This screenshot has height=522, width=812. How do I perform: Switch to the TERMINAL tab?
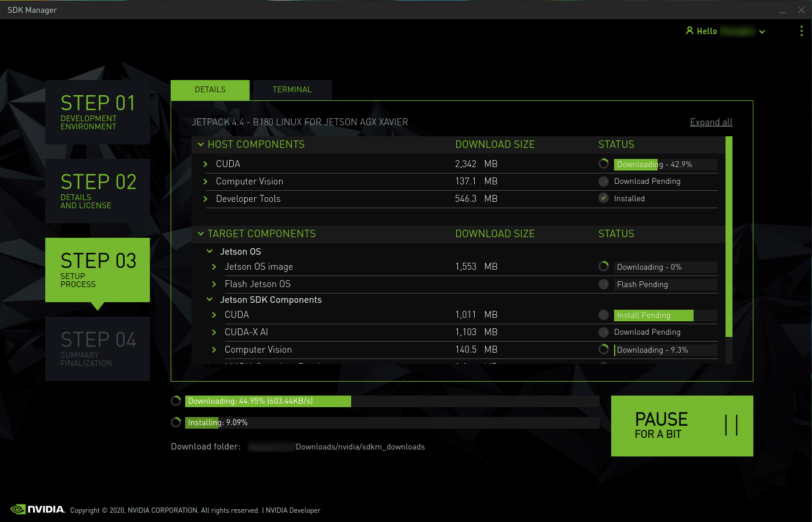(x=292, y=90)
